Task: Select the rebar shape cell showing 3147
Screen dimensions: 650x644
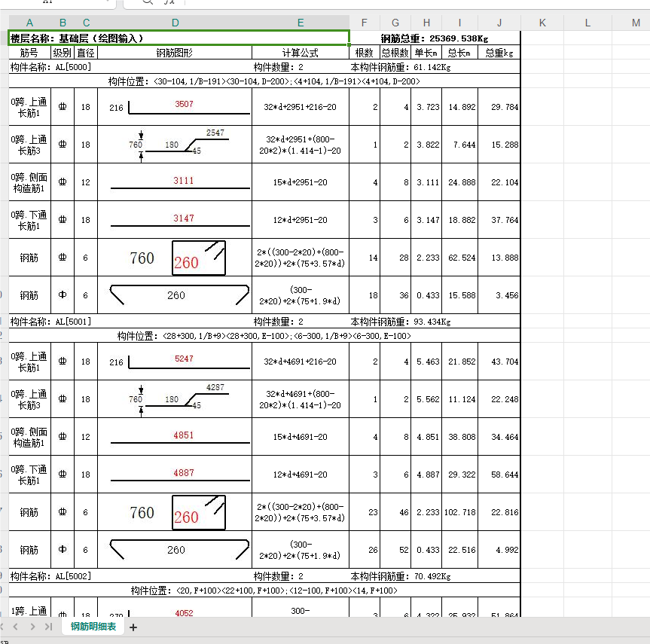Action: coord(175,220)
